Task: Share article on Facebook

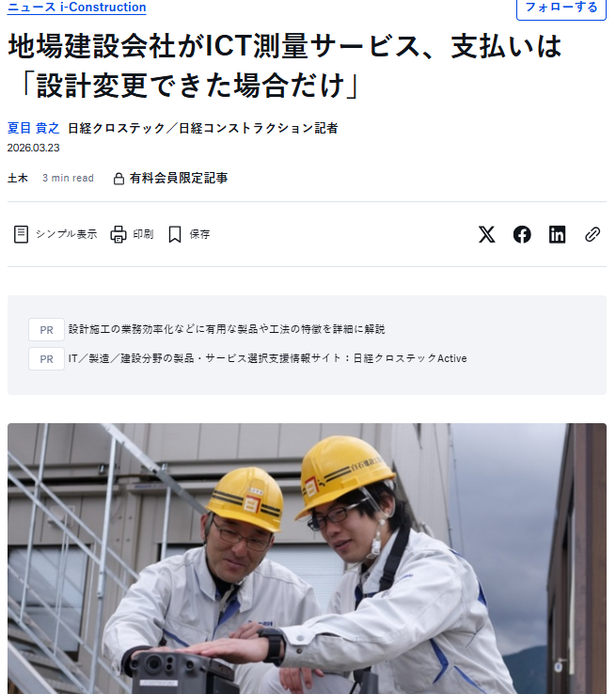Action: (522, 234)
